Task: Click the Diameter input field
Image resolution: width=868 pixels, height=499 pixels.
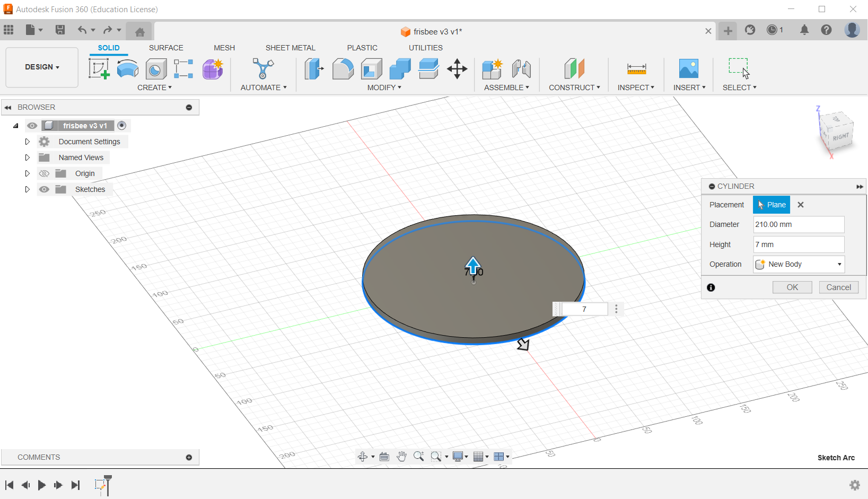Action: coord(799,224)
